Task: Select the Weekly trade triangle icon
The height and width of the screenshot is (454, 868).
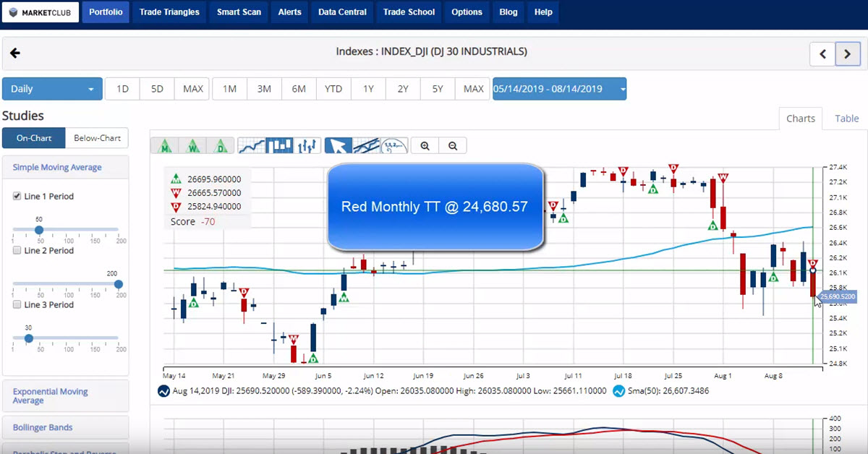Action: tap(192, 145)
